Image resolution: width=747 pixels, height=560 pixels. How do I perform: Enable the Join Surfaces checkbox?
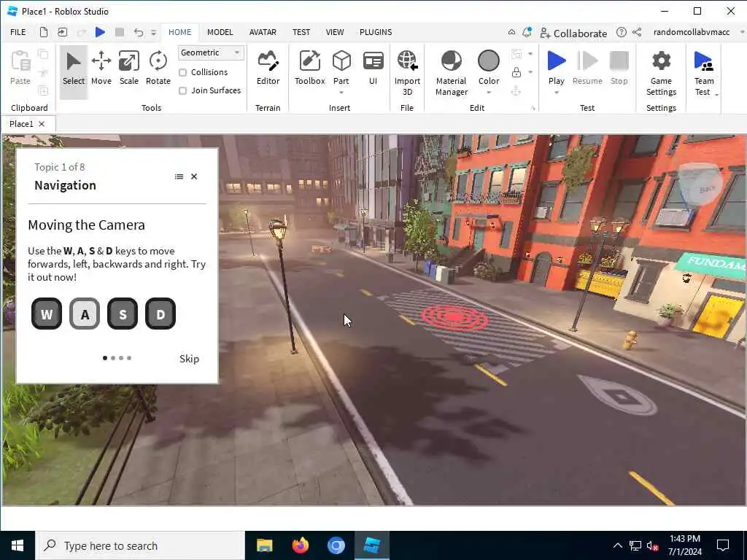pyautogui.click(x=182, y=90)
